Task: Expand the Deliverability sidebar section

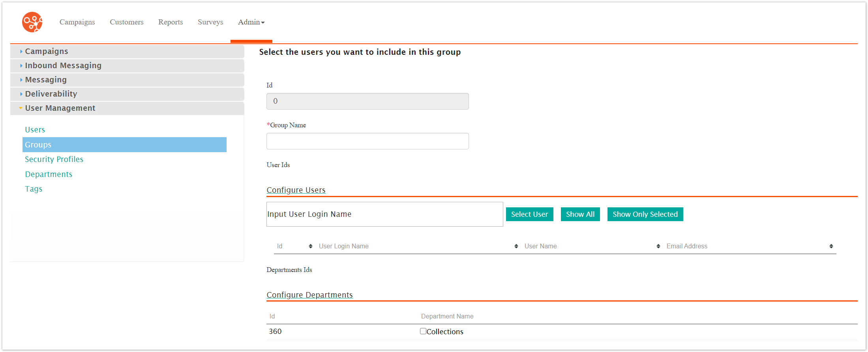Action: click(x=51, y=94)
